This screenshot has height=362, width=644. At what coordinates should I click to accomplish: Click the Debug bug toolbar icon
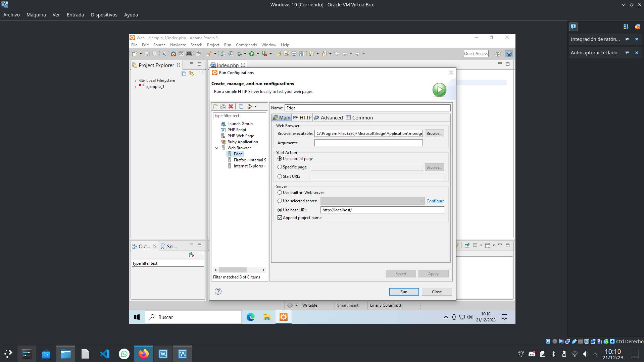(x=239, y=54)
